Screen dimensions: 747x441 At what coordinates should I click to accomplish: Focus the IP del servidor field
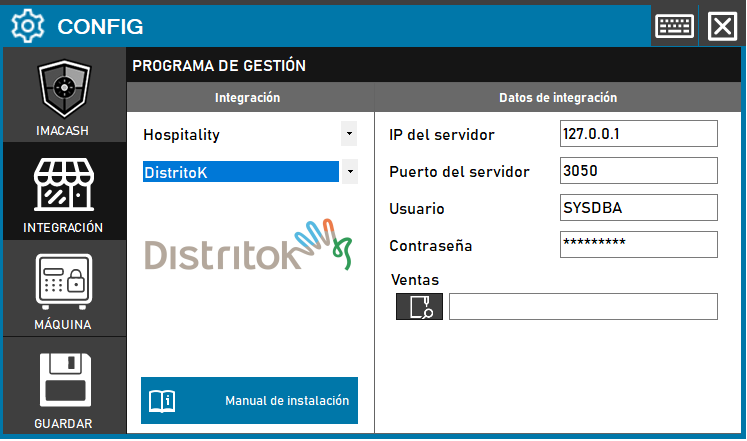[638, 133]
